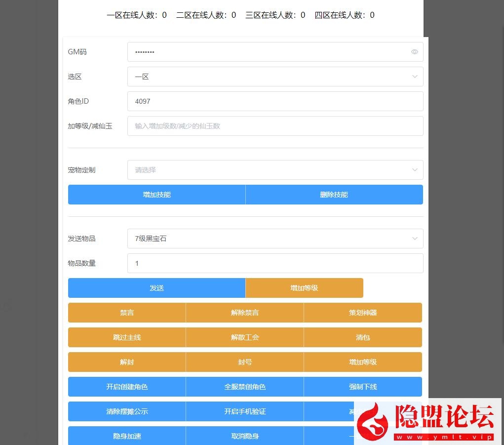
Task: Expand the 宠物定制 pet selection dropdown
Action: click(x=275, y=169)
